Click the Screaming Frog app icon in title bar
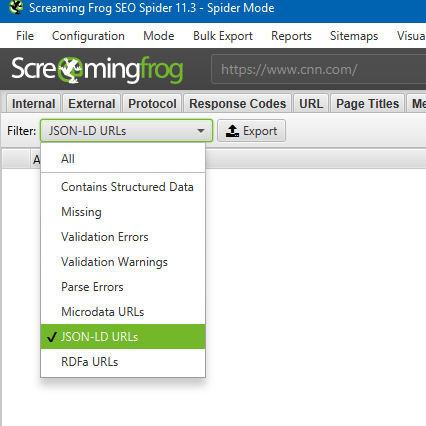This screenshot has height=426, width=426. point(15,7)
